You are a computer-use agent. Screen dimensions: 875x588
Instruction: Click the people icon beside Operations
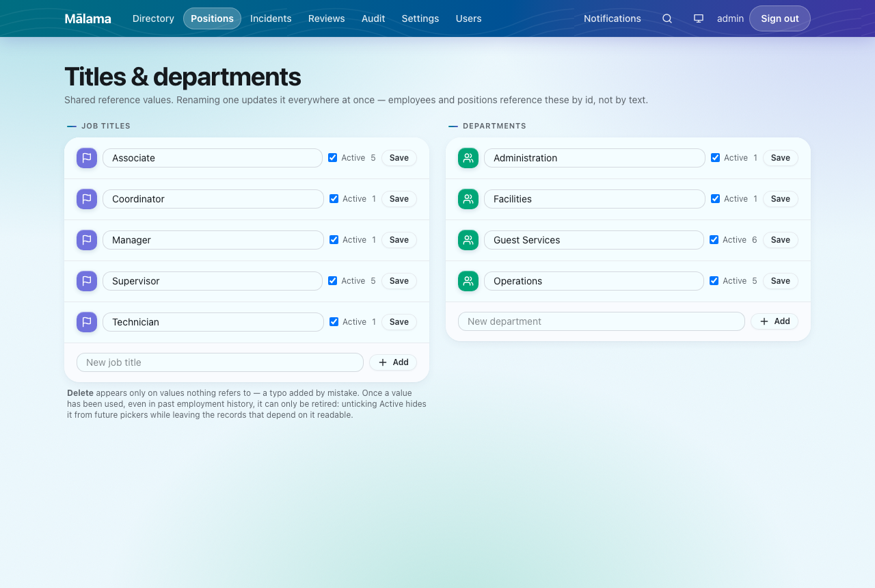tap(468, 281)
